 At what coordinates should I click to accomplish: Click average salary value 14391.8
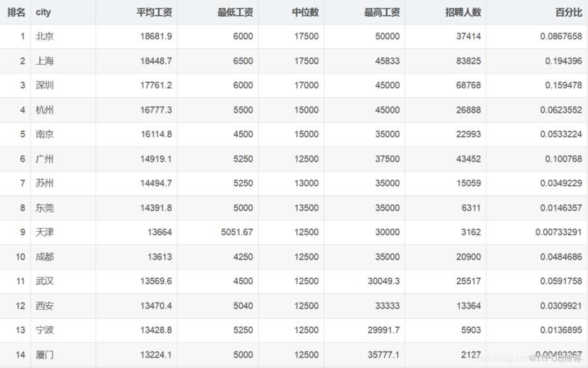click(x=156, y=208)
